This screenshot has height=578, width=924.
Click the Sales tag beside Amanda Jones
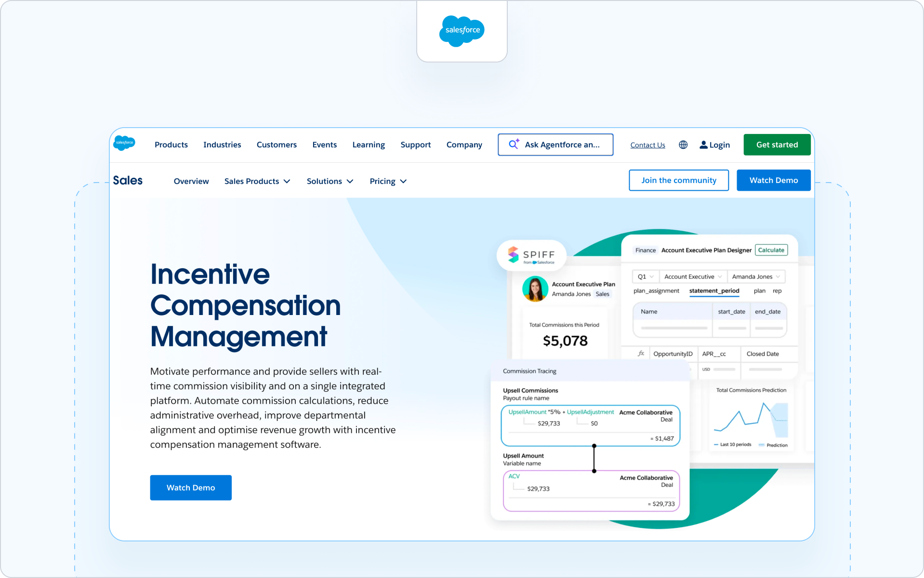602,294
